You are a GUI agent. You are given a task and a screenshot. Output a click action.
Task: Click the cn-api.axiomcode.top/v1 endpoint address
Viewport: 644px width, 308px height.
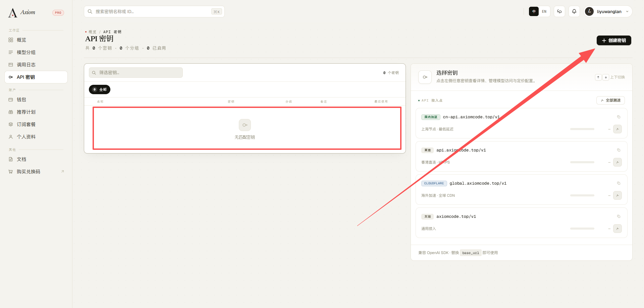coord(471,117)
